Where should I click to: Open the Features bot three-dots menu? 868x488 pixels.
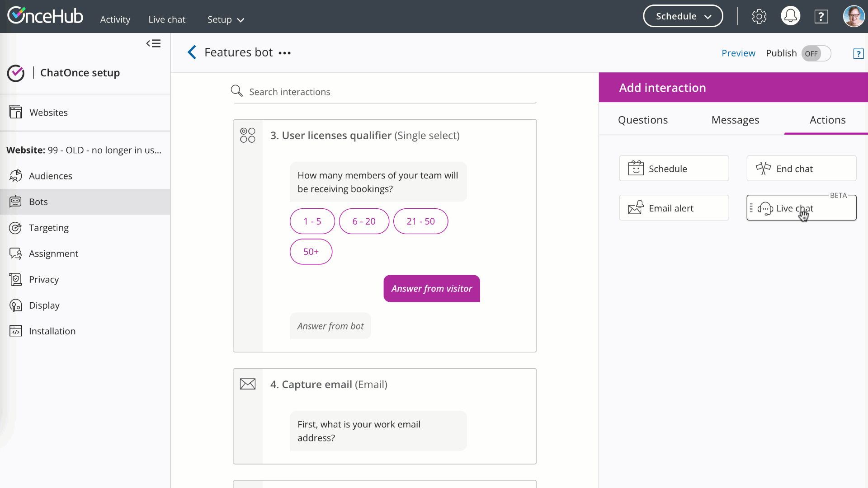[284, 53]
